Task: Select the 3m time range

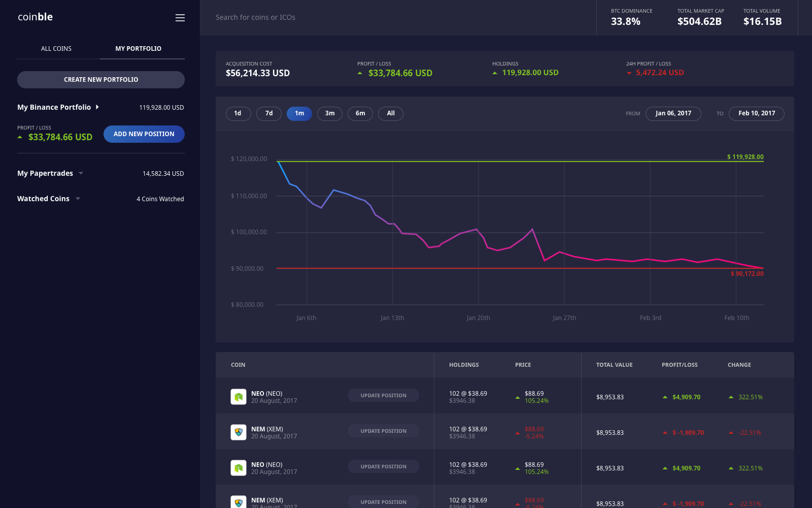Action: point(330,113)
